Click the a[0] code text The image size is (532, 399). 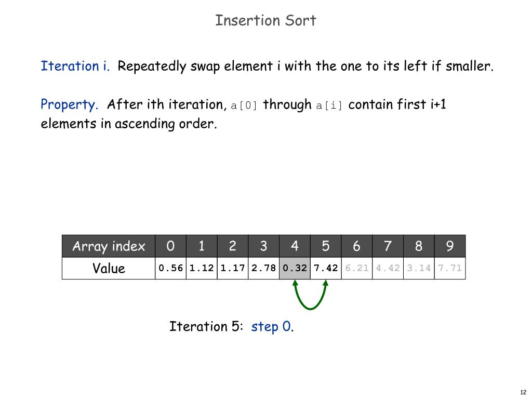tap(244, 105)
